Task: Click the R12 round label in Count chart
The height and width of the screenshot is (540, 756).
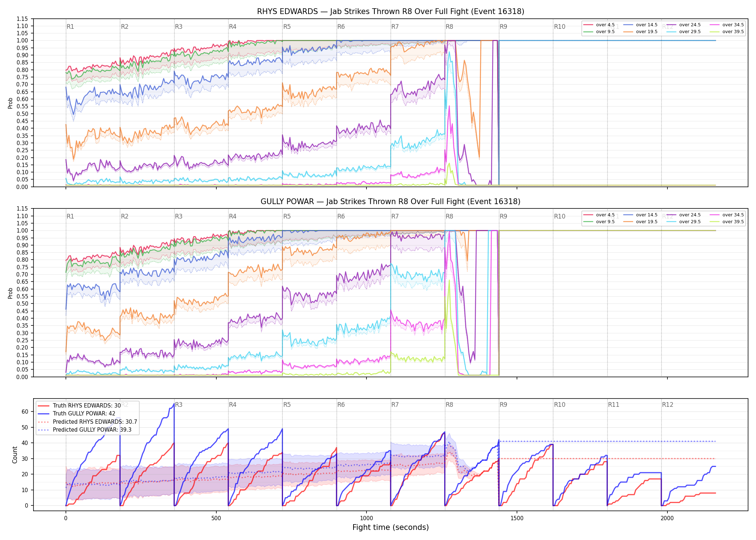Action: click(667, 405)
